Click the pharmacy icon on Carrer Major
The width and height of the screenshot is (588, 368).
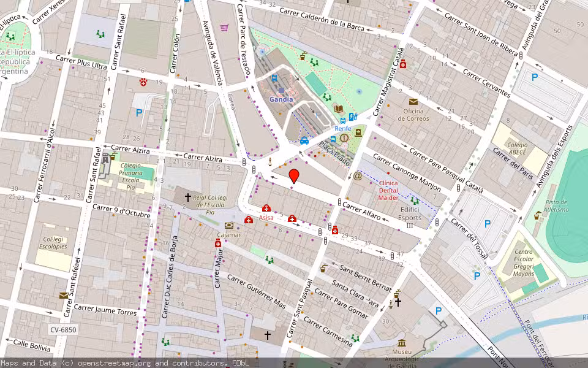[218, 243]
